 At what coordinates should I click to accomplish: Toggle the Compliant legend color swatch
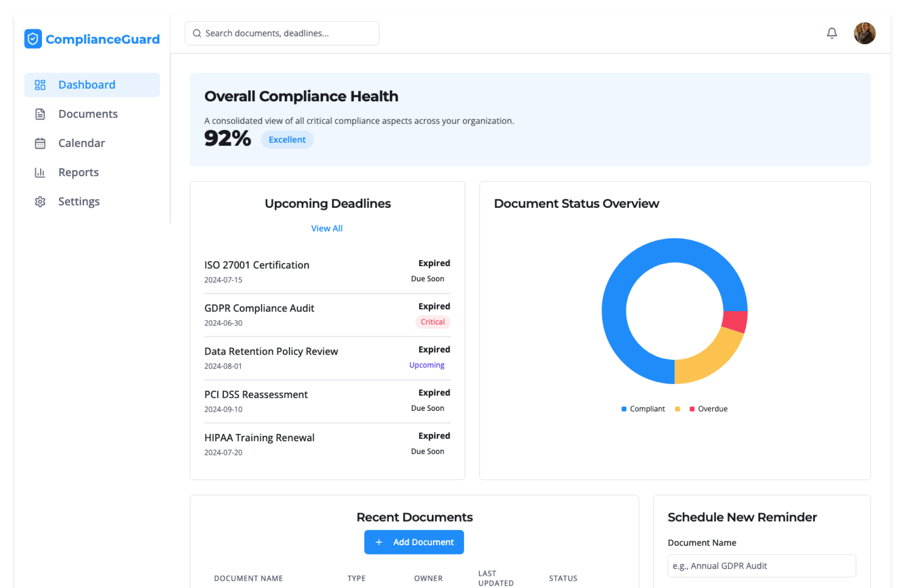pos(624,409)
